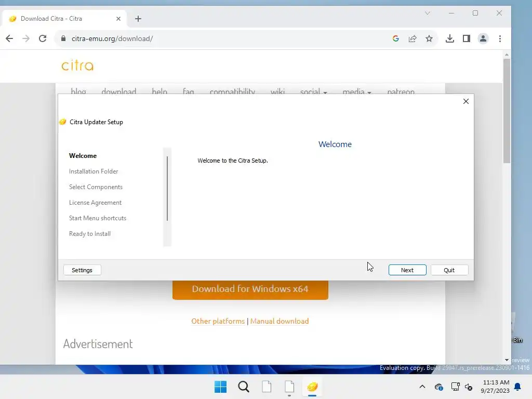Open the installer Settings button
Screen dimensions: 532x399
click(82, 270)
